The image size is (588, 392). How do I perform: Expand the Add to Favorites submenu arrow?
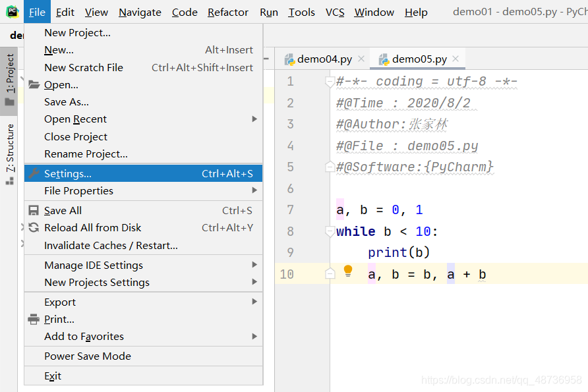click(x=254, y=336)
